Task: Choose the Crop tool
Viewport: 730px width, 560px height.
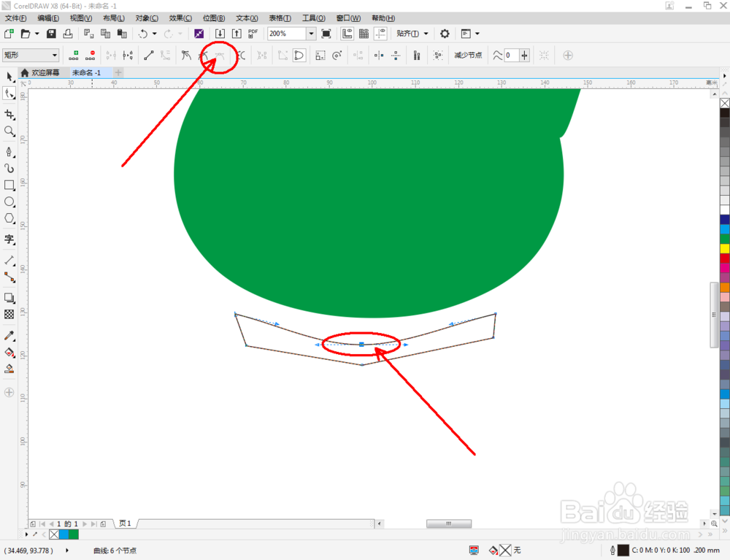Action: click(x=9, y=115)
